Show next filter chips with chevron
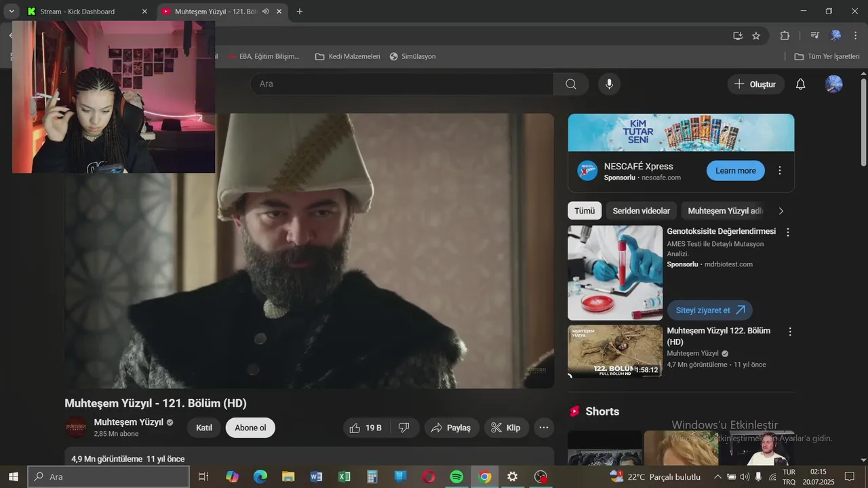 781,211
